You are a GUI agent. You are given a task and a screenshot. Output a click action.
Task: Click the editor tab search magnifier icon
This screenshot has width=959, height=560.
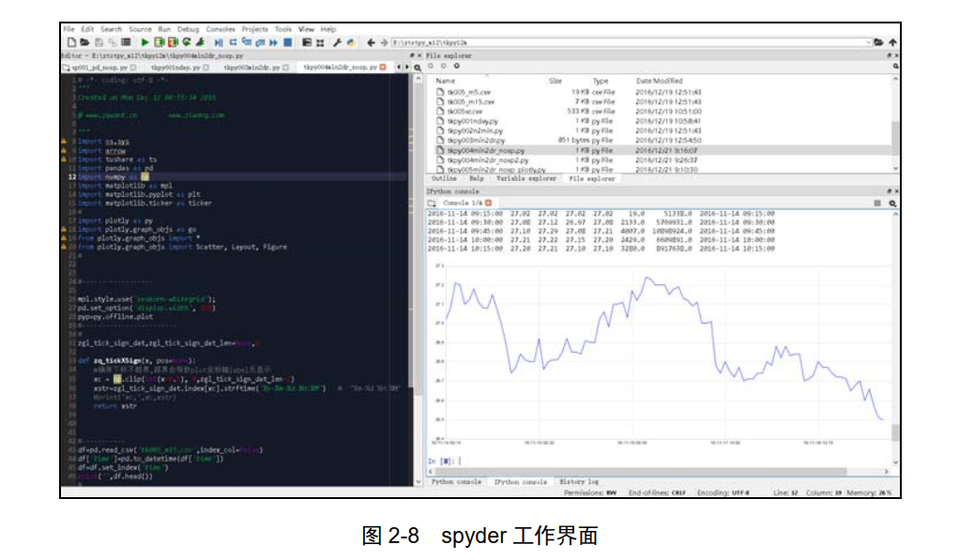[418, 68]
